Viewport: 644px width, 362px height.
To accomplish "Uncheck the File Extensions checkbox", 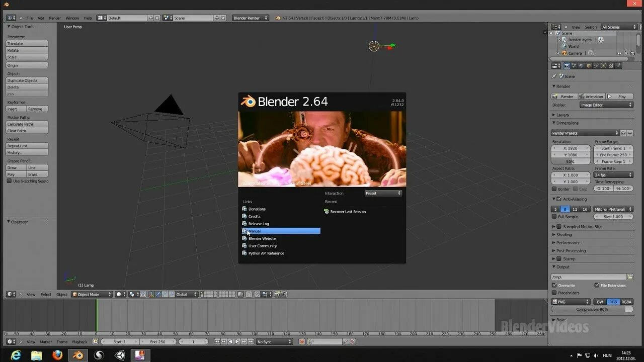I will point(597,285).
